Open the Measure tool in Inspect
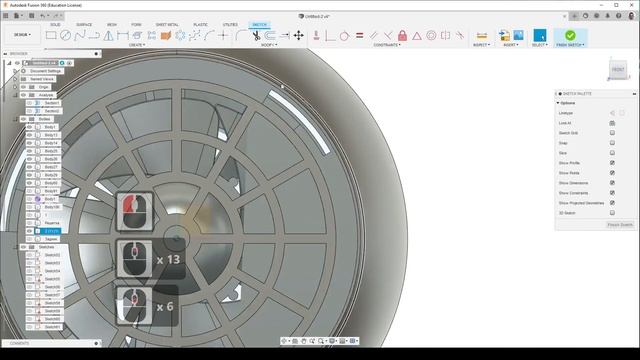The height and width of the screenshot is (360, 640). point(482,36)
